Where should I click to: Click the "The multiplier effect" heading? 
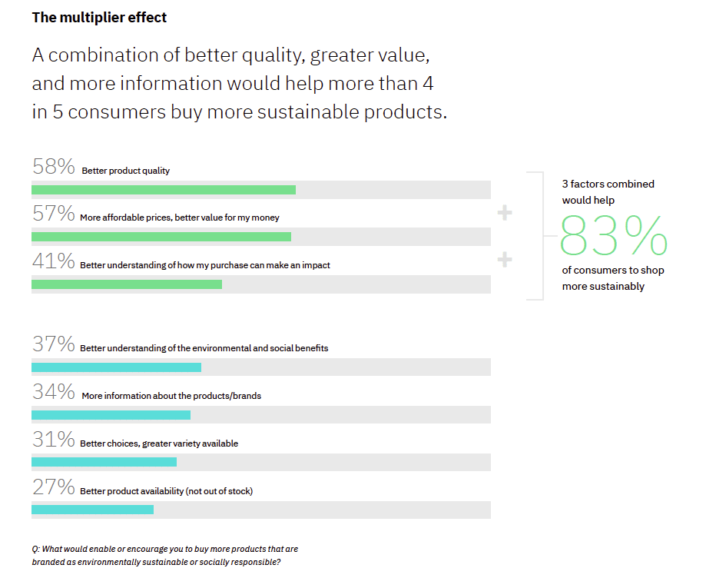(99, 17)
